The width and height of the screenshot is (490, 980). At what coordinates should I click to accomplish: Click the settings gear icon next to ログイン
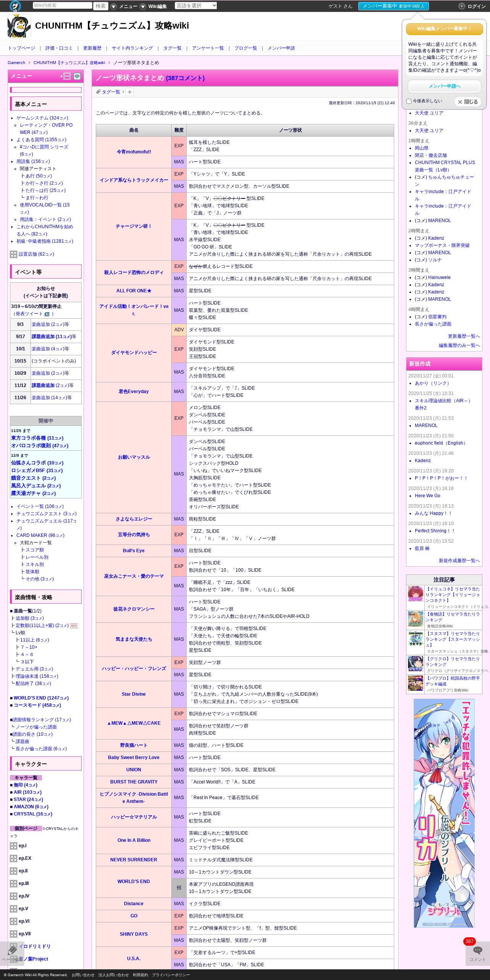click(461, 6)
